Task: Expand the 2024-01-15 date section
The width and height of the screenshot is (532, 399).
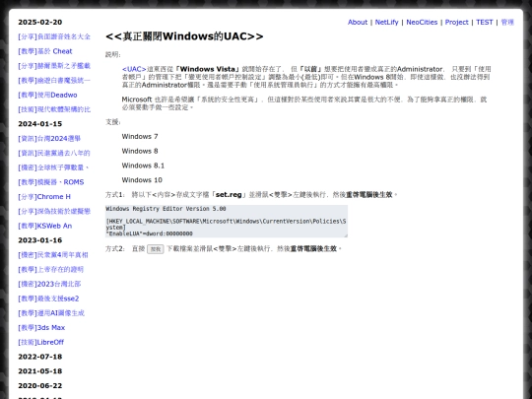Action: click(x=40, y=124)
